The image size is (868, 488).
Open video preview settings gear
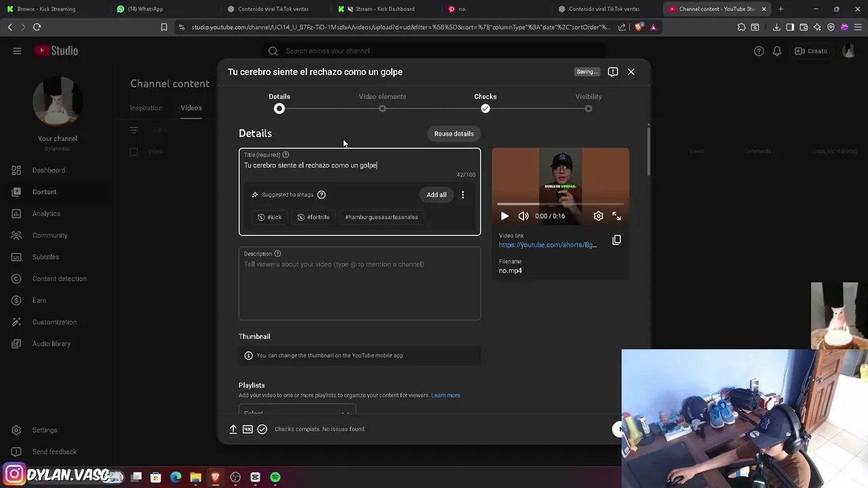click(598, 216)
